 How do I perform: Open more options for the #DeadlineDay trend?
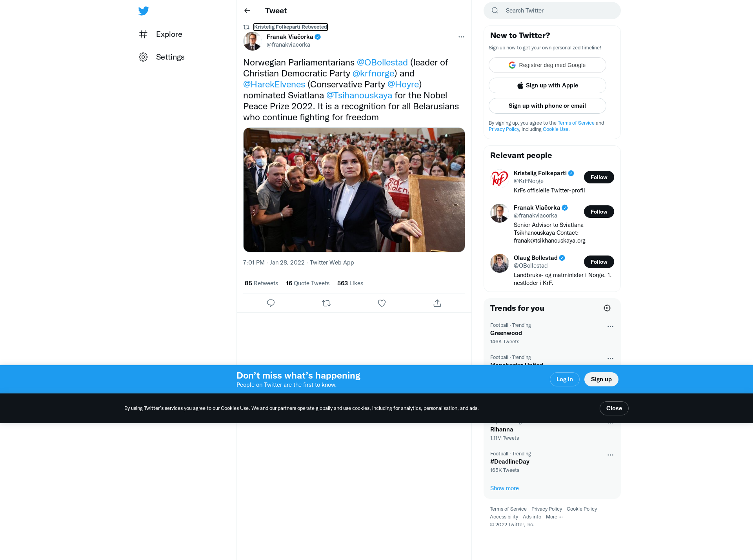coord(610,455)
